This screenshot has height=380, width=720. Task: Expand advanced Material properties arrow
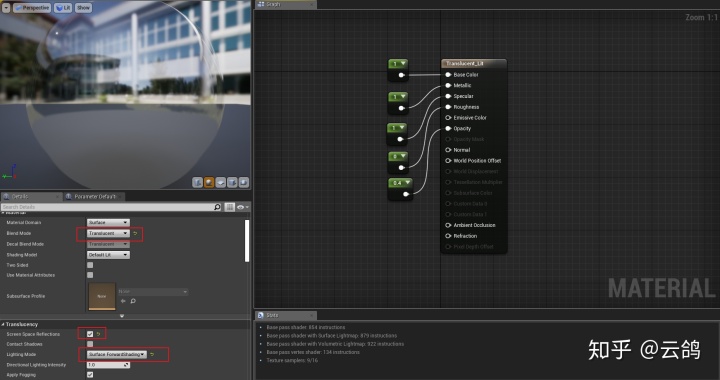[x=122, y=316]
